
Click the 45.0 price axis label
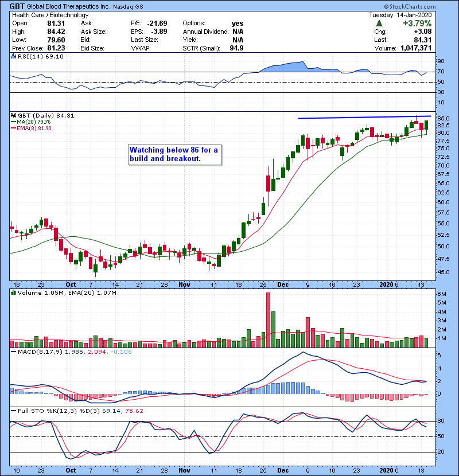tap(444, 272)
